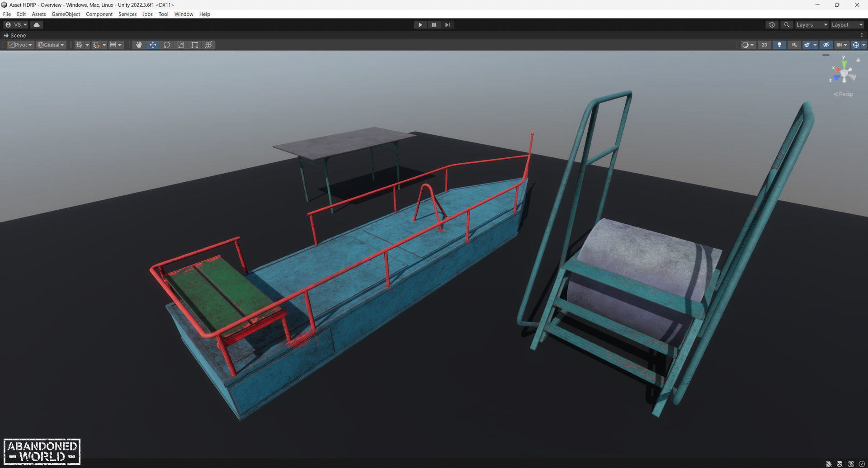
Task: Expand grid snapping options arrow
Action: (x=104, y=45)
